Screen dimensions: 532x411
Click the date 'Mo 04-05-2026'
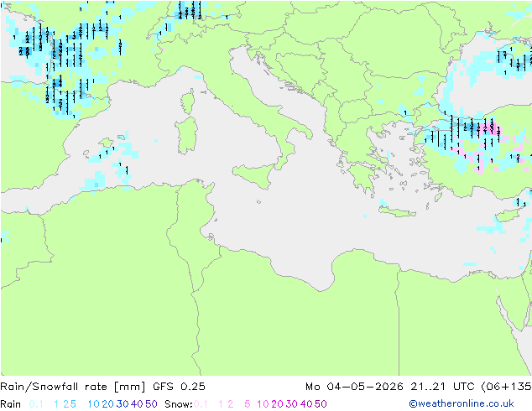354,387
